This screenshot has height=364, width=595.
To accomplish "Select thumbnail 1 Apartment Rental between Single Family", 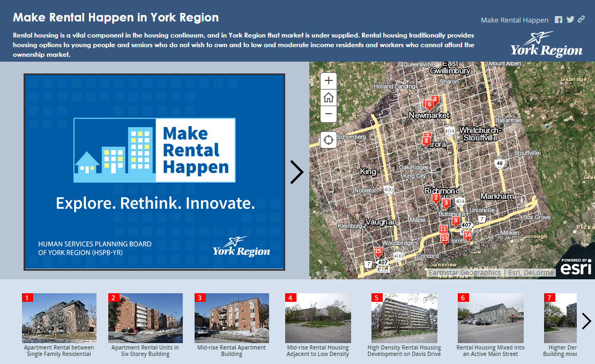I will (x=59, y=318).
